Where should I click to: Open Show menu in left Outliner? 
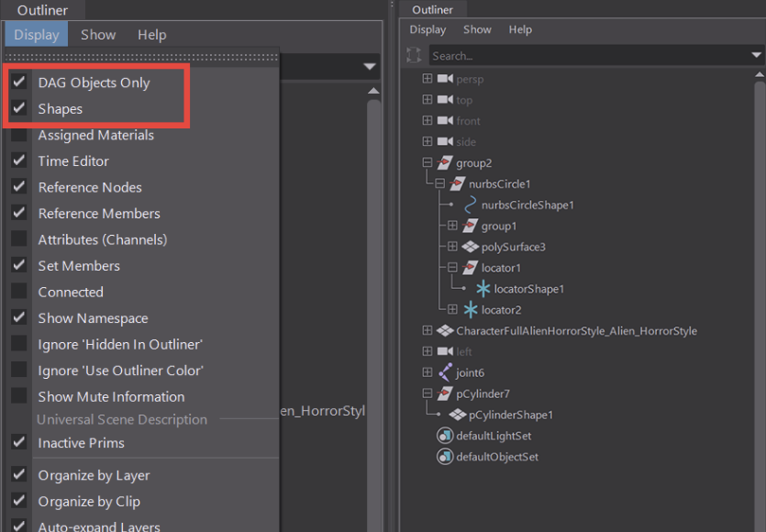[x=98, y=34]
